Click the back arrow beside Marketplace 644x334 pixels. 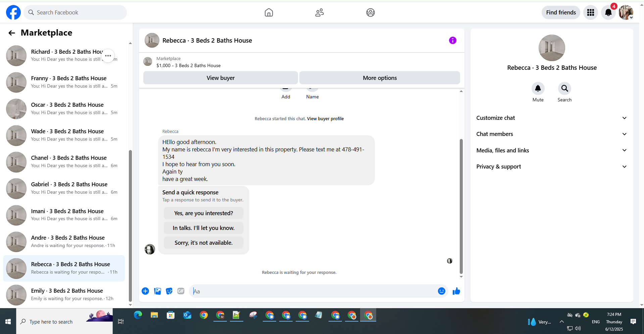12,33
